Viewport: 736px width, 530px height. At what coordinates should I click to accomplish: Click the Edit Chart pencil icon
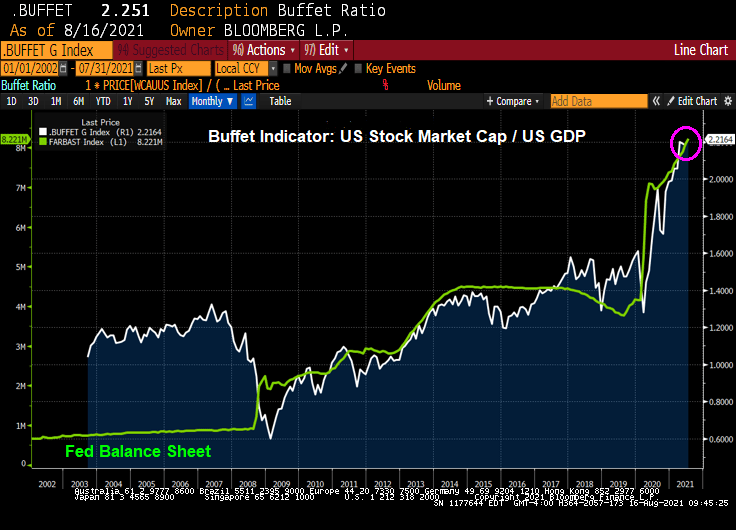(x=672, y=101)
